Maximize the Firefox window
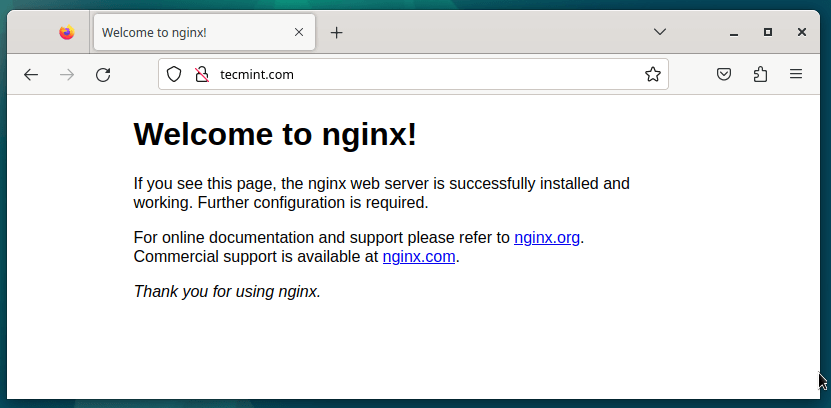Viewport: 831px width, 408px height. point(768,32)
